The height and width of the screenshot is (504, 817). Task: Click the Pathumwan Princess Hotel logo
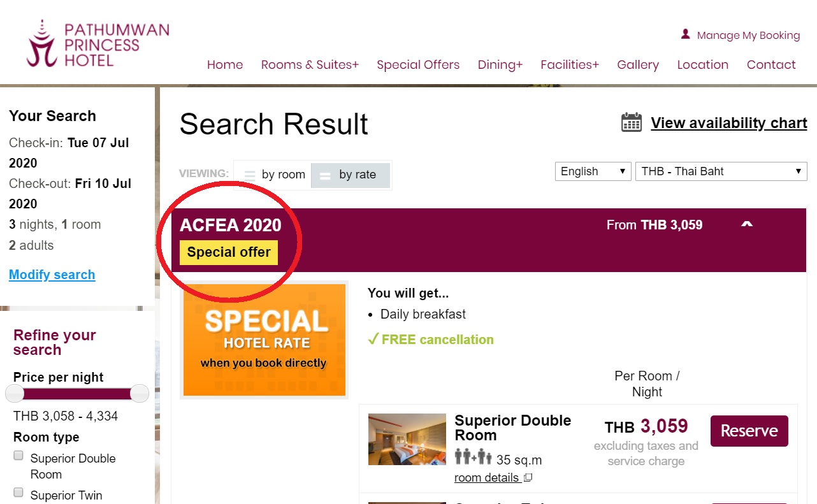coord(98,44)
